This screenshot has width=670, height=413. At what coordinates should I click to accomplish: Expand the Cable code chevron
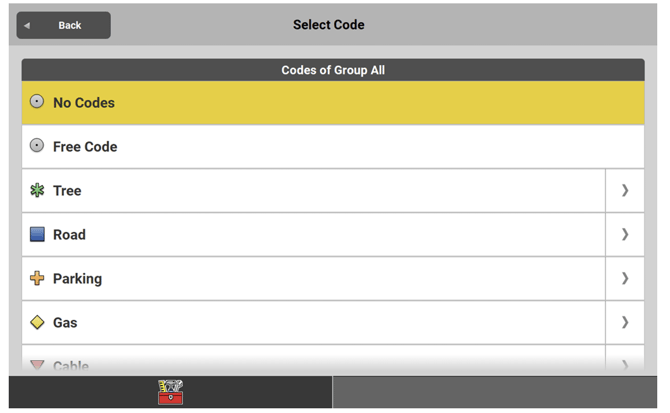tap(625, 366)
